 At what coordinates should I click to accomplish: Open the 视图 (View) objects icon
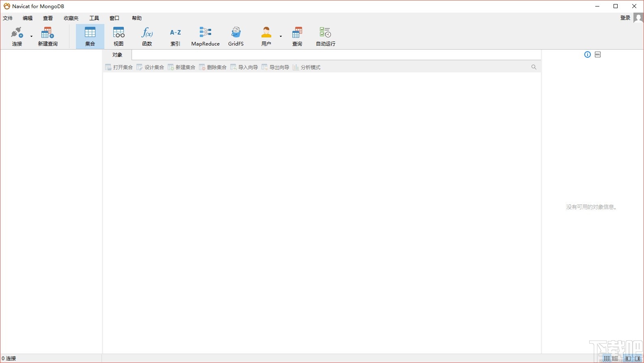coord(119,36)
